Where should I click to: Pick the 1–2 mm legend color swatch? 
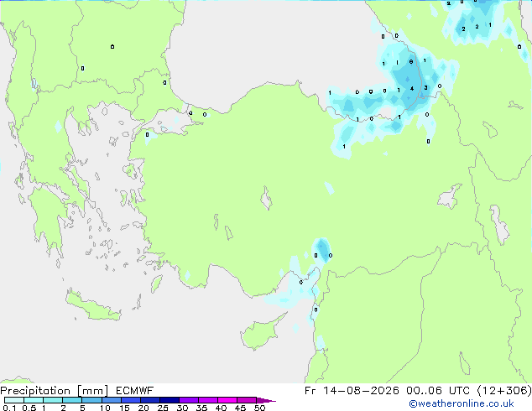pyautogui.click(x=53, y=400)
